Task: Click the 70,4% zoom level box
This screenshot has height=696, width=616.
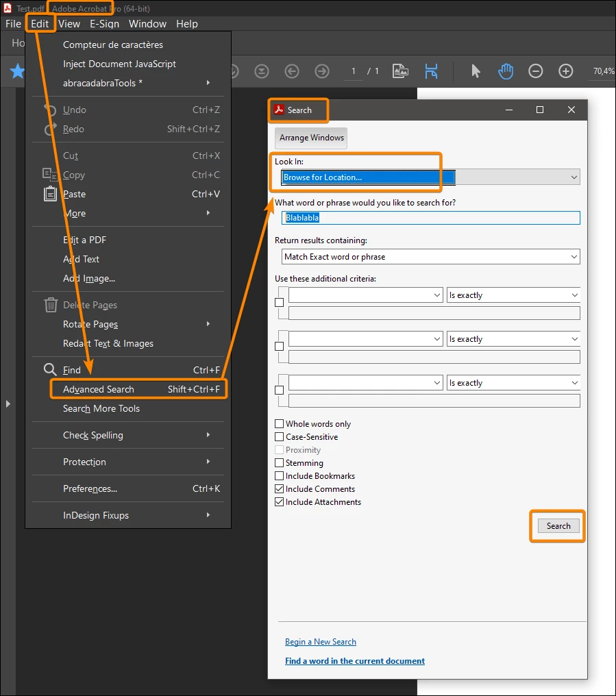Action: (x=603, y=71)
